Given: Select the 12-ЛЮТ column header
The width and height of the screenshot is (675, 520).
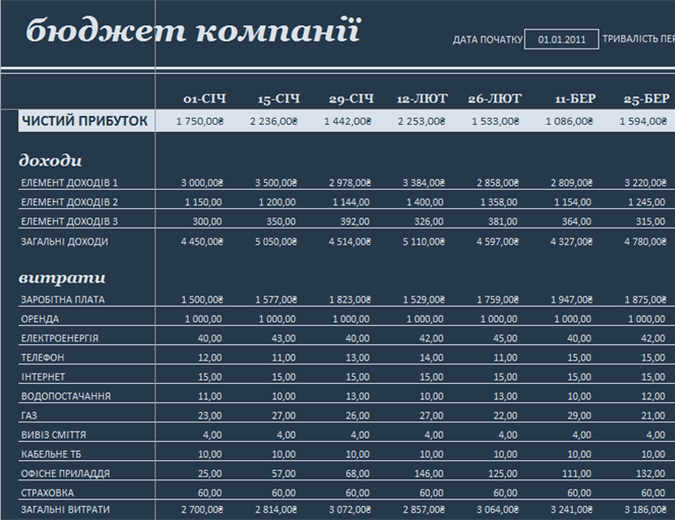Looking at the screenshot, I should 422,99.
